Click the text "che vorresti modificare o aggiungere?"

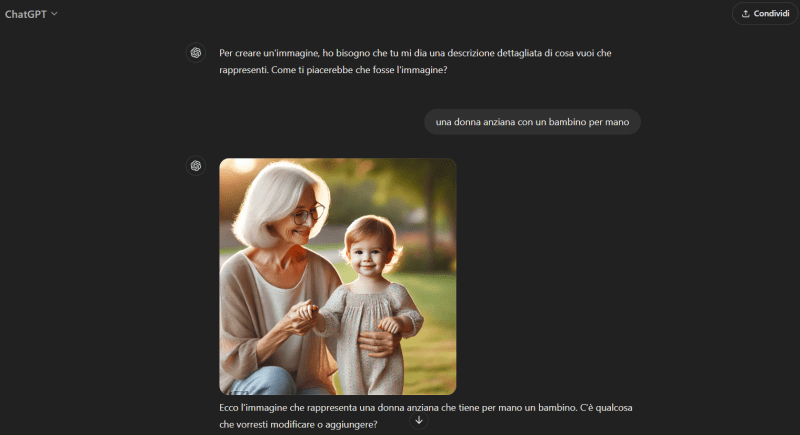pyautogui.click(x=298, y=424)
